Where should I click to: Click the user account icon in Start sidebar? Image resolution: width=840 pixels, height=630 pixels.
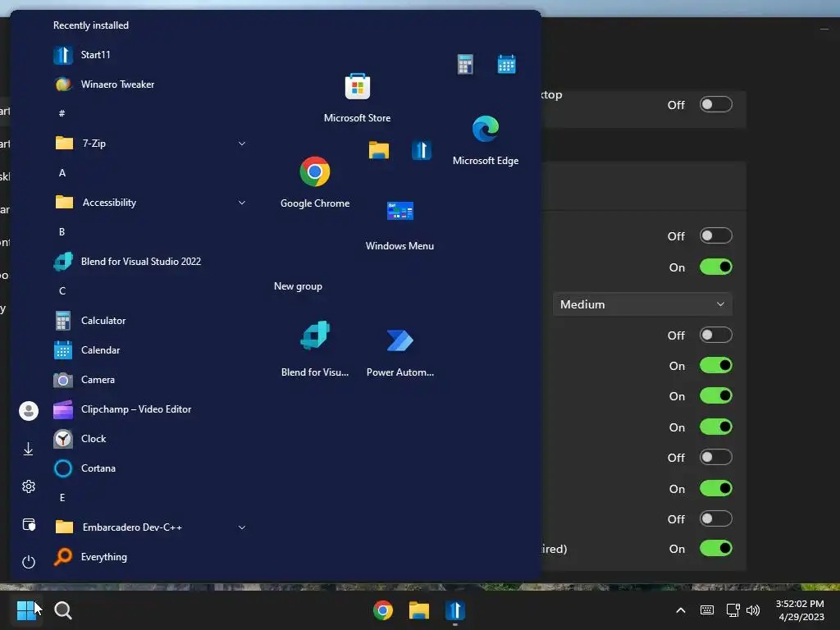29,411
